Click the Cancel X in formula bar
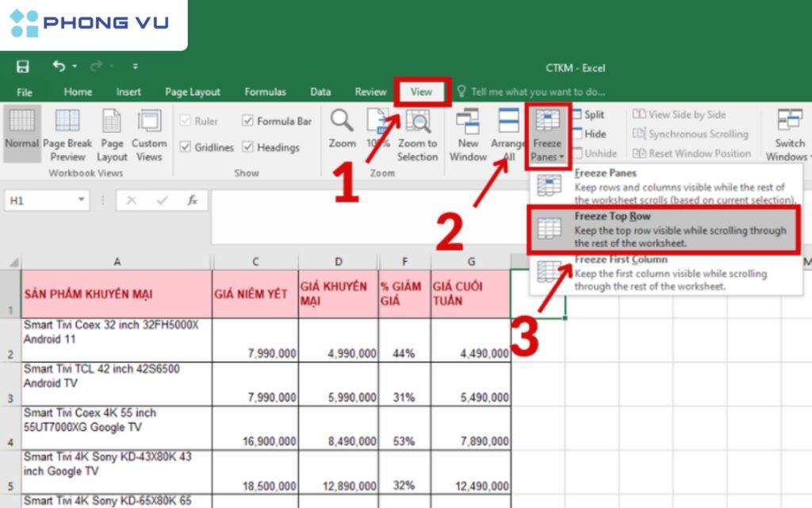The width and height of the screenshot is (812, 508). 131,201
